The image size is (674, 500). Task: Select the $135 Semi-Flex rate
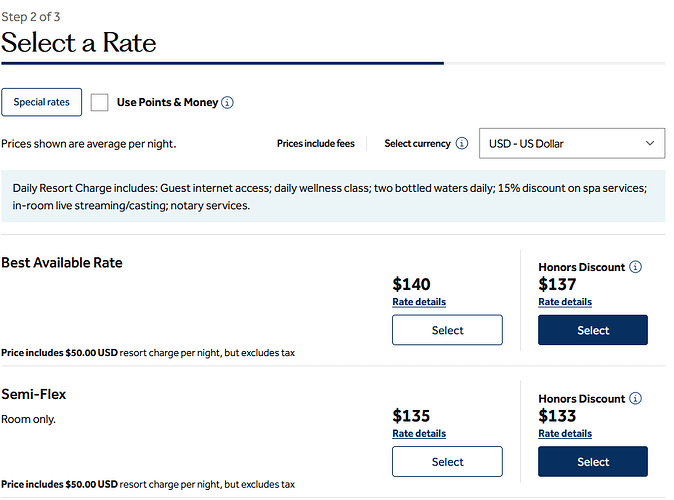[447, 462]
